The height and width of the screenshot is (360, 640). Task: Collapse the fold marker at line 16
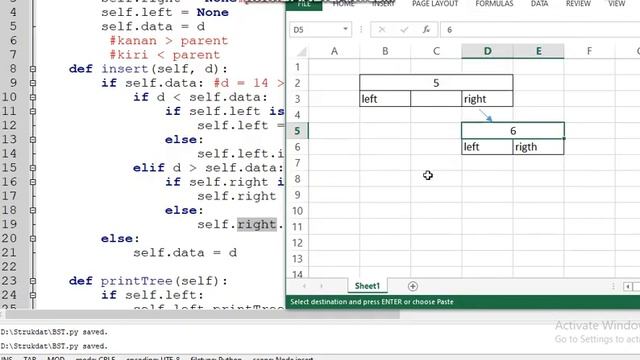[x=33, y=182]
